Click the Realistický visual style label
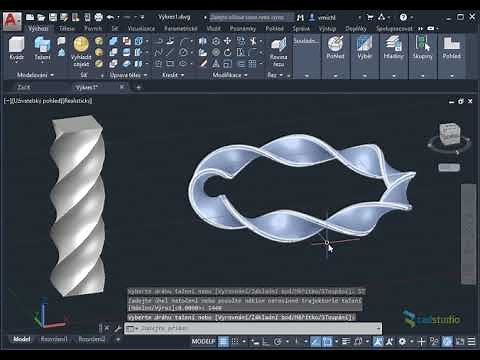Viewport: 480px width, 360px height. tap(77, 100)
